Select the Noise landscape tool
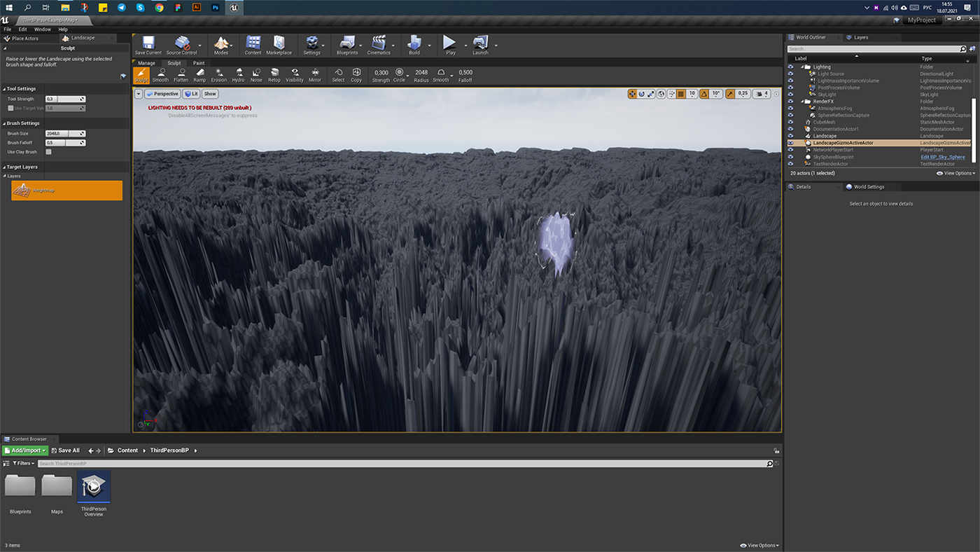This screenshot has height=552, width=980. click(x=256, y=75)
